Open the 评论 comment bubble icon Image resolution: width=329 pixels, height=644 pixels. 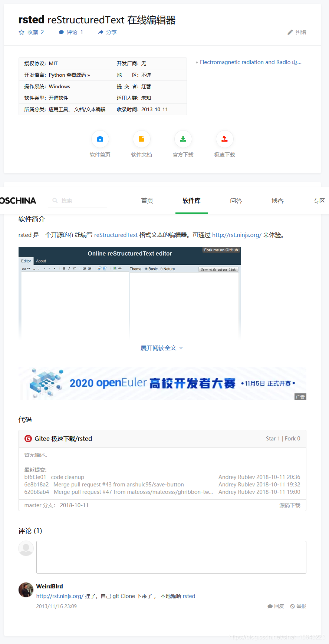point(61,32)
